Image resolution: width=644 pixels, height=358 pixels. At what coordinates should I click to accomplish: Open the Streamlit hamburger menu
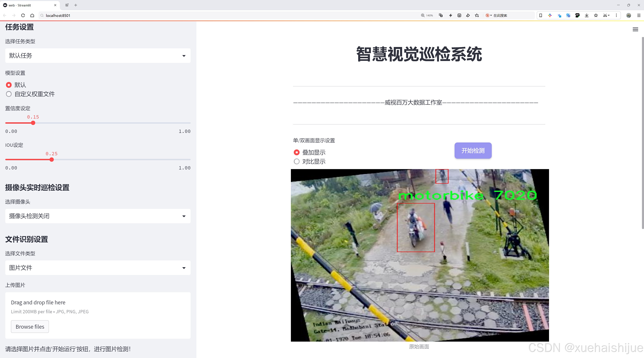click(635, 30)
